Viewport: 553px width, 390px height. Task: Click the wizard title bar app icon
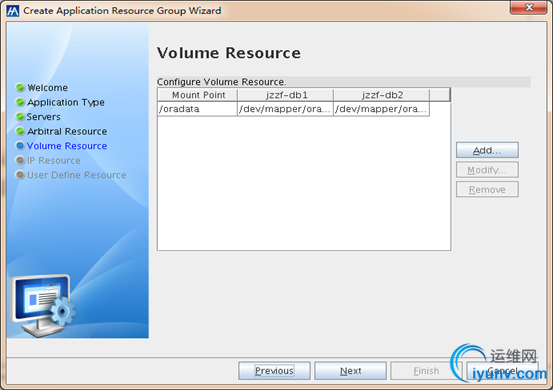click(13, 11)
